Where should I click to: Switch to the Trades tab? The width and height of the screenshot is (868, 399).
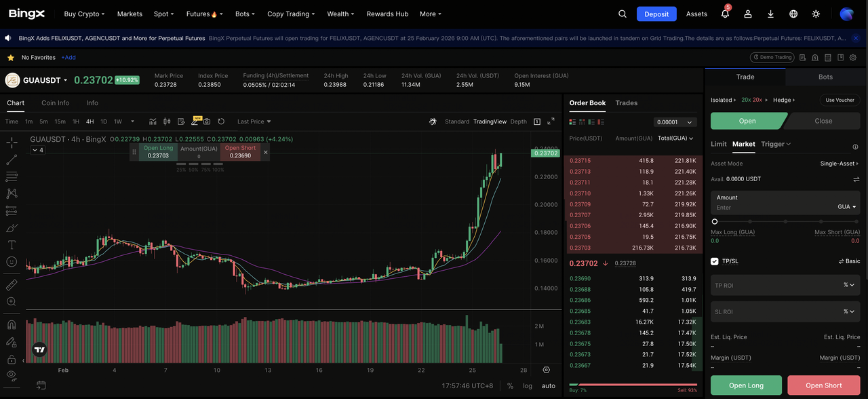coord(626,103)
